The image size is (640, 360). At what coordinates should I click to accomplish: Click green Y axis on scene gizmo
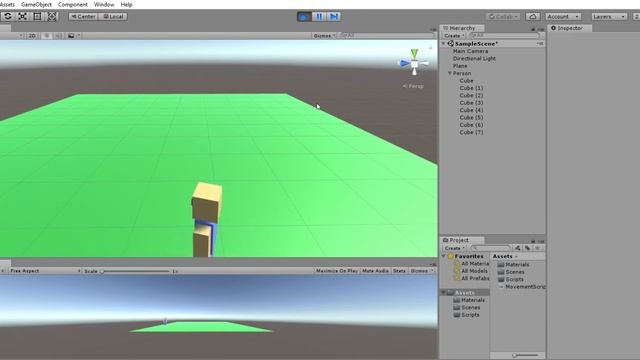[x=414, y=53]
